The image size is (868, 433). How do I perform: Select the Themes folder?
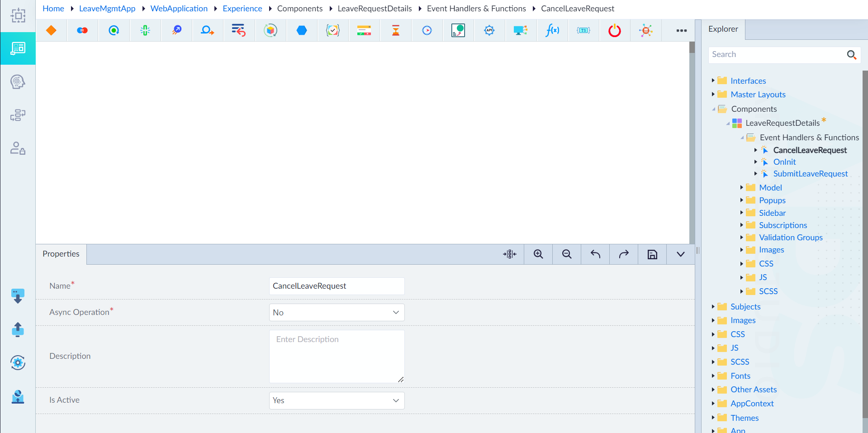coord(745,418)
